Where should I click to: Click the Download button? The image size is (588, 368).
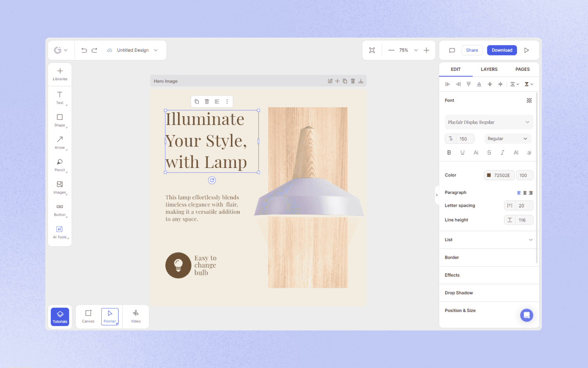point(502,50)
